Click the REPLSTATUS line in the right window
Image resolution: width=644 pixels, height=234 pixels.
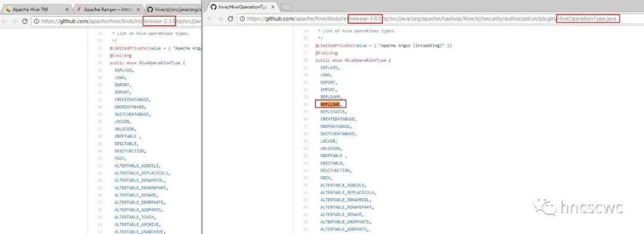[333, 111]
